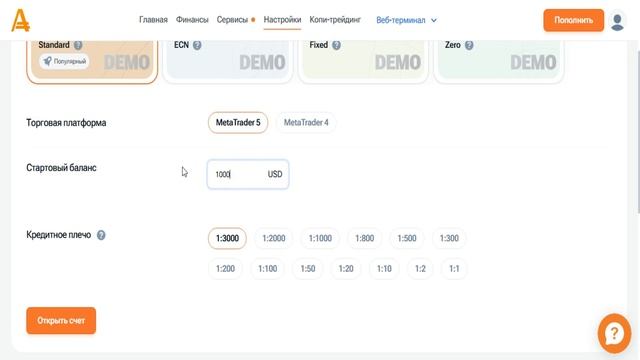Open the Настройки menu item

pyautogui.click(x=282, y=20)
